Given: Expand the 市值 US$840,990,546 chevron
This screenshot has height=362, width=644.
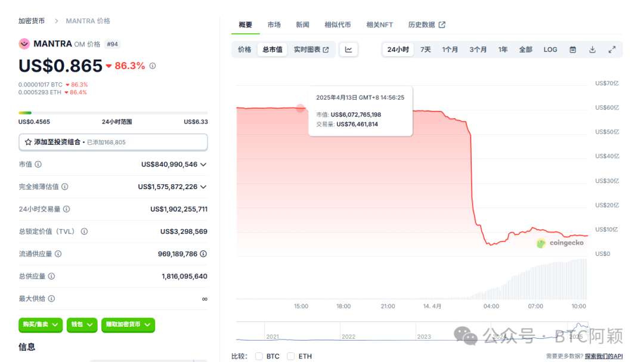Looking at the screenshot, I should pyautogui.click(x=203, y=165).
